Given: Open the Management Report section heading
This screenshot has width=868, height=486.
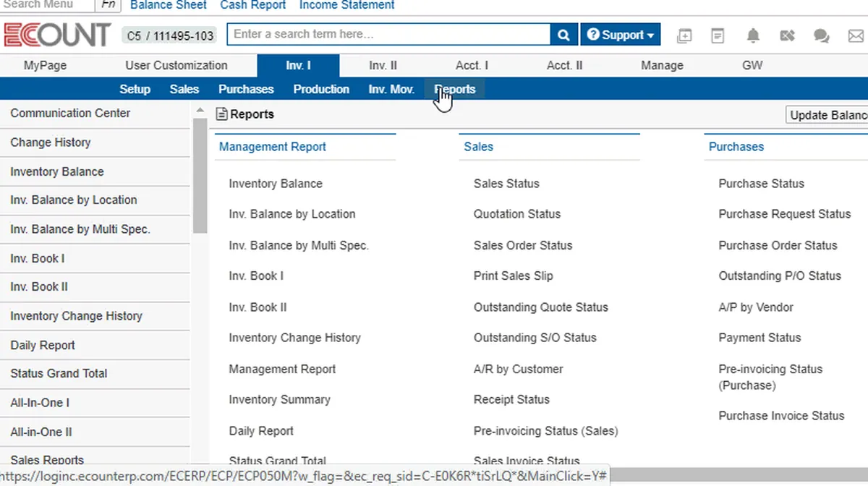Looking at the screenshot, I should pyautogui.click(x=273, y=147).
